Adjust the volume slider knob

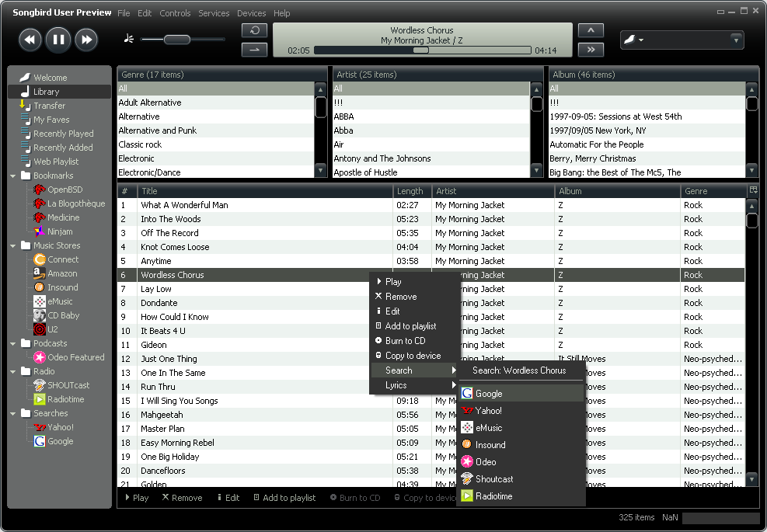176,40
